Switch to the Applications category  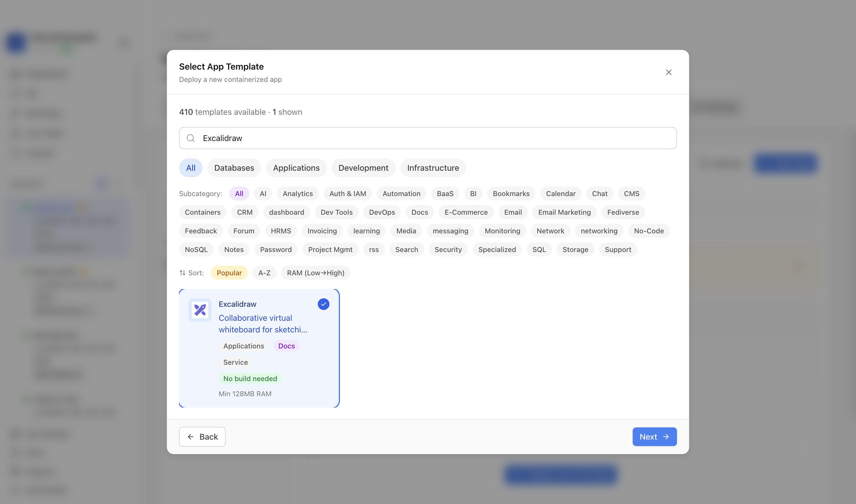pyautogui.click(x=296, y=168)
